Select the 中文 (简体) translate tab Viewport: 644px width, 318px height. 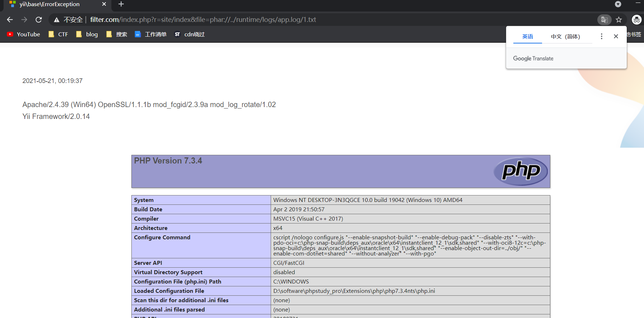565,36
